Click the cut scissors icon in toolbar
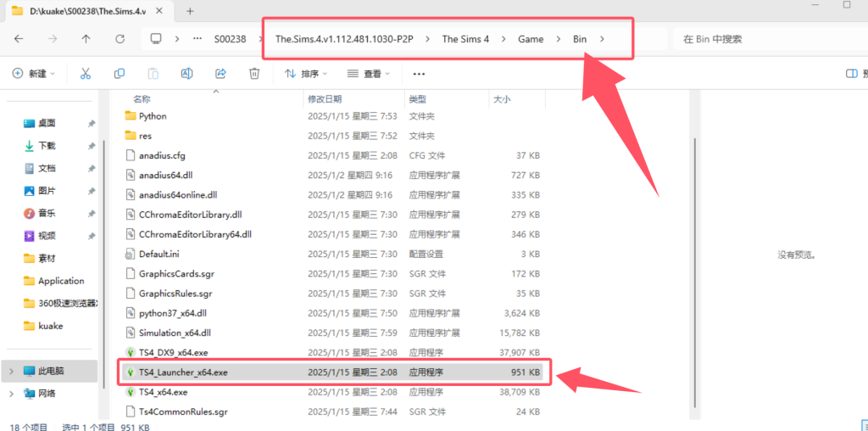This screenshot has width=868, height=431. point(85,74)
